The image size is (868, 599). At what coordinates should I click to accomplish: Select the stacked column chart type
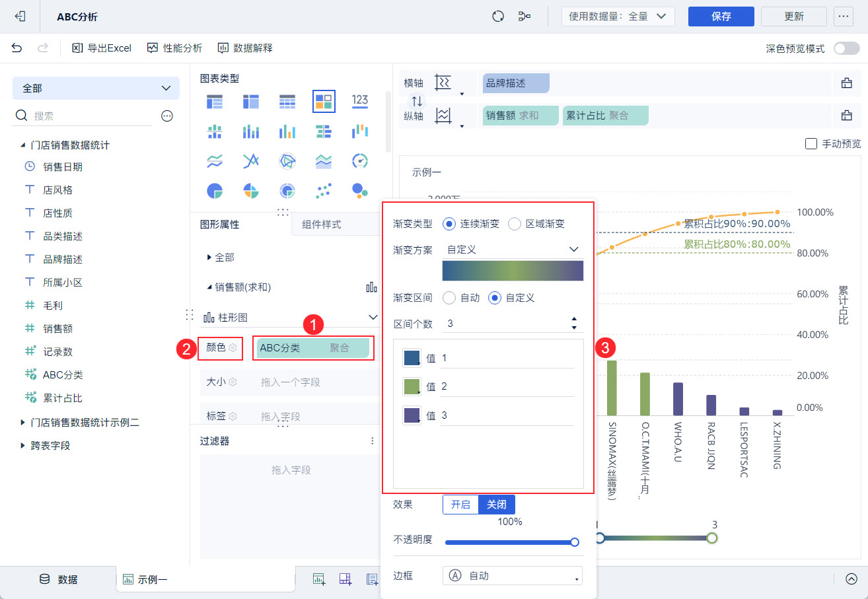click(251, 131)
